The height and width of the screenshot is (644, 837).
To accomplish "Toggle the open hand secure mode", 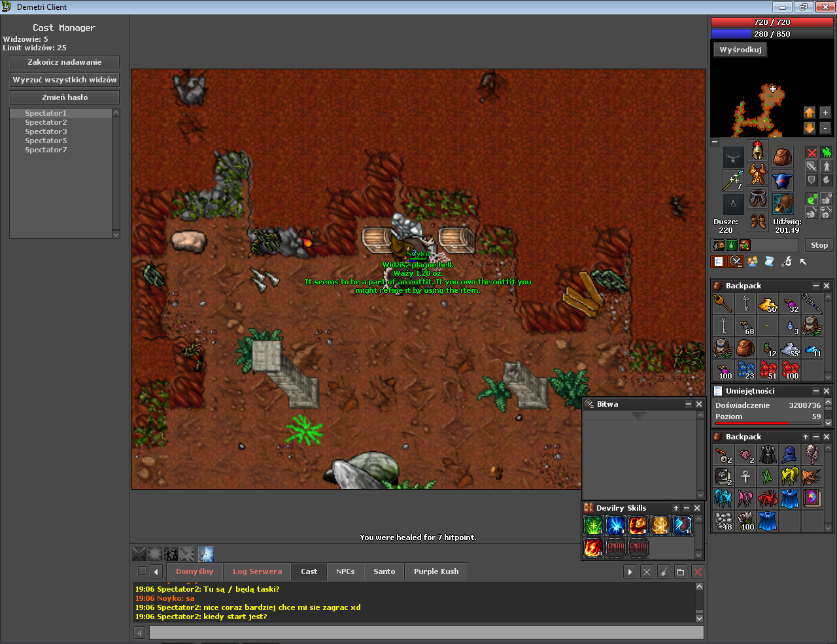I will pos(827,180).
